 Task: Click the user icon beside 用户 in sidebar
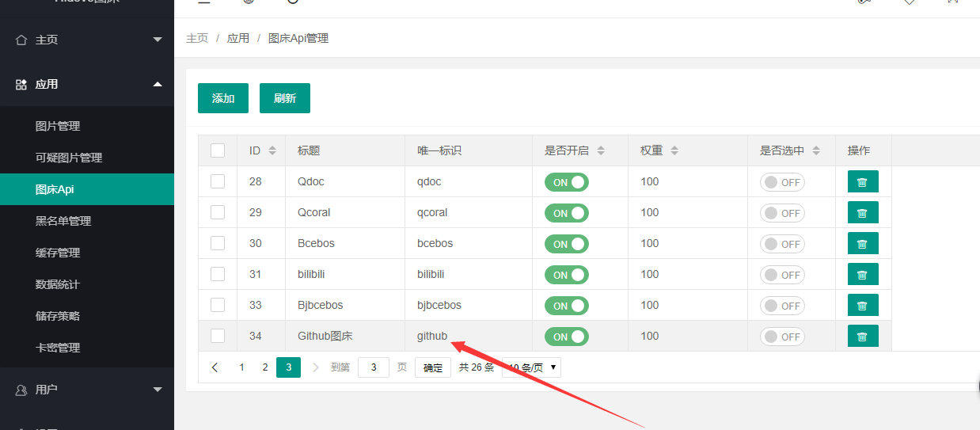(x=21, y=390)
